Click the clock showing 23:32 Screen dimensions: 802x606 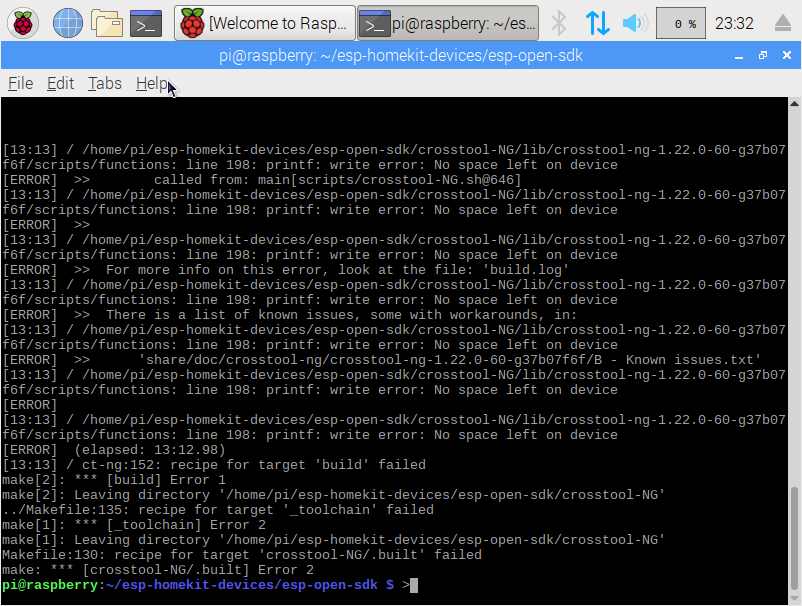point(734,22)
